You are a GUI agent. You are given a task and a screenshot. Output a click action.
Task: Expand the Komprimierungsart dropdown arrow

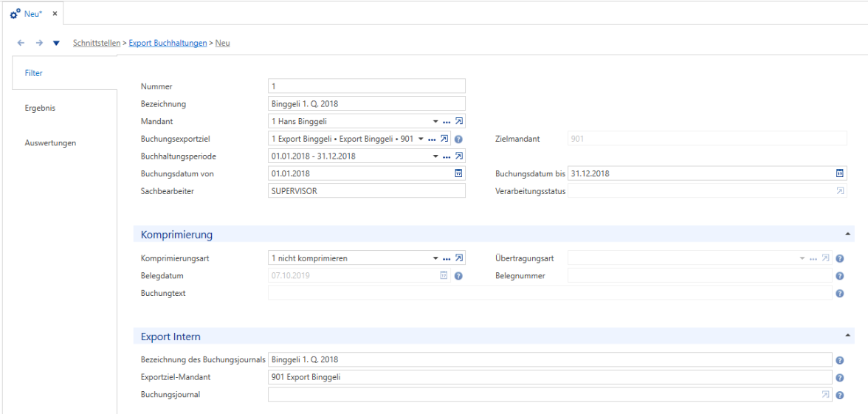pyautogui.click(x=435, y=258)
